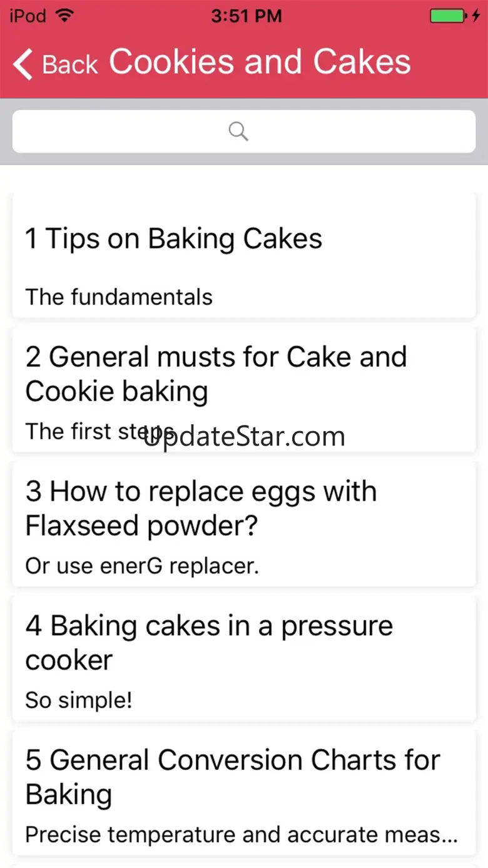Tap the "So simple!" subtitle

point(79,700)
